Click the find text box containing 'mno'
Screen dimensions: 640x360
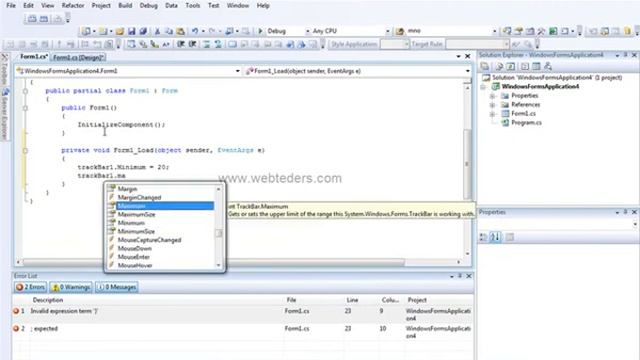(451, 31)
